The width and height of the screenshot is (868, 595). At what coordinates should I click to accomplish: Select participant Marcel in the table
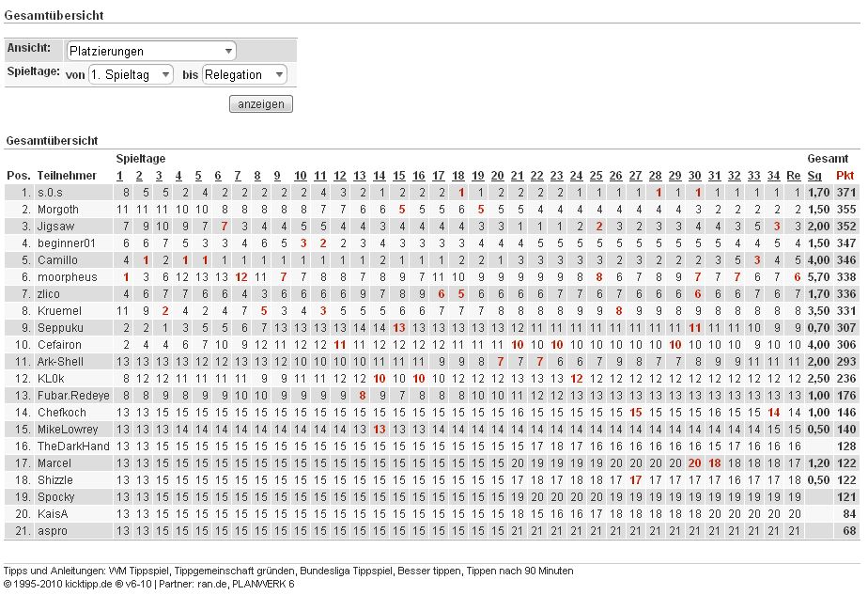tap(54, 463)
